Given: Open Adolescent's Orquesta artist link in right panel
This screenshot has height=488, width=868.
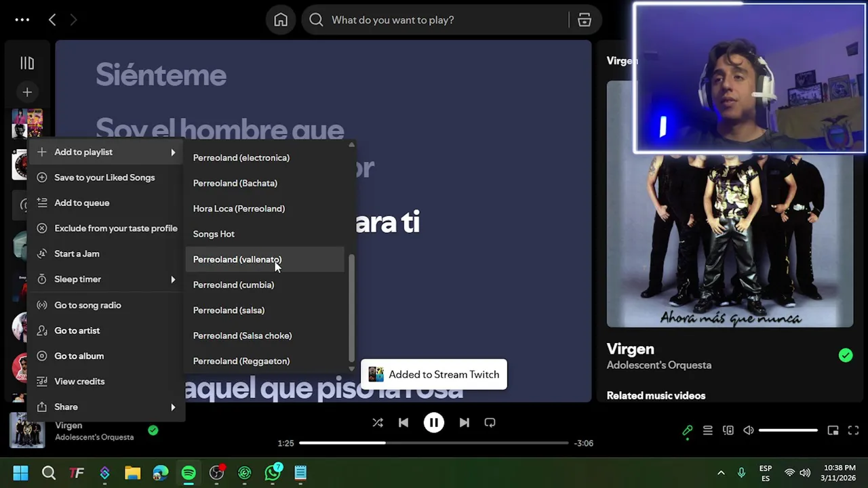Looking at the screenshot, I should pyautogui.click(x=658, y=365).
